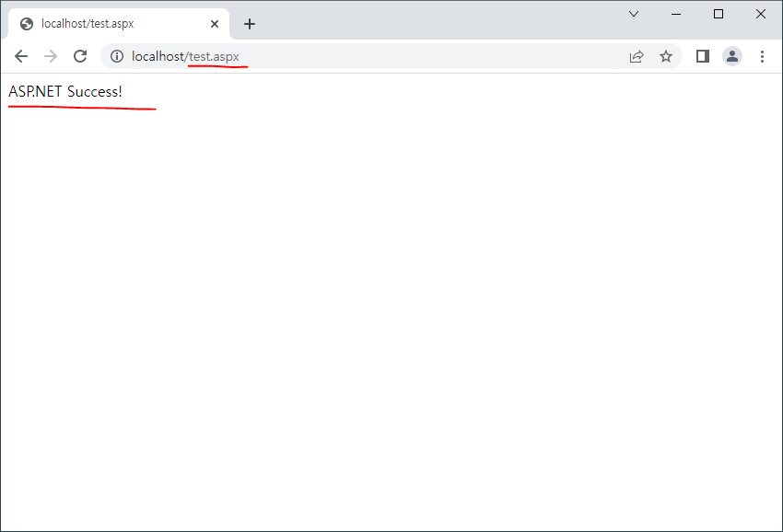783x532 pixels.
Task: Maximize the browser window
Action: [x=719, y=14]
